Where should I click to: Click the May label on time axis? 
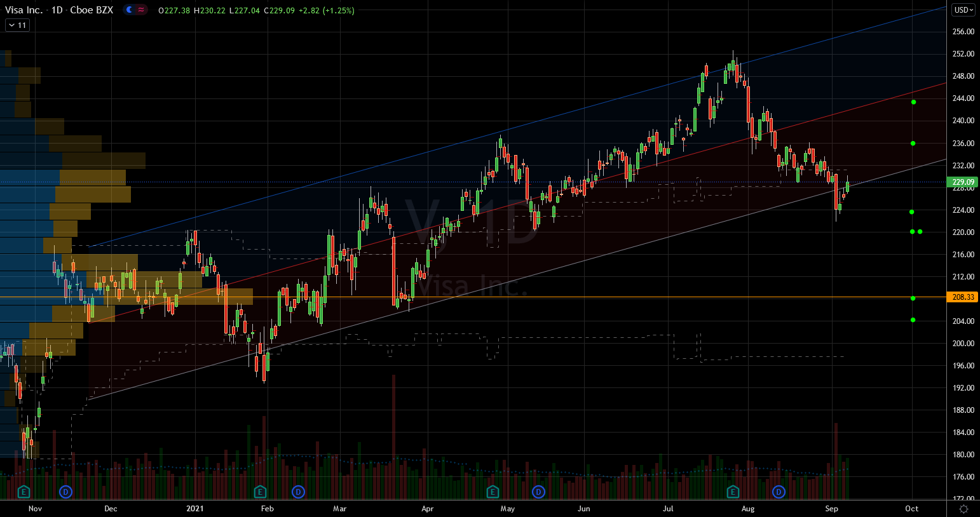pyautogui.click(x=507, y=509)
